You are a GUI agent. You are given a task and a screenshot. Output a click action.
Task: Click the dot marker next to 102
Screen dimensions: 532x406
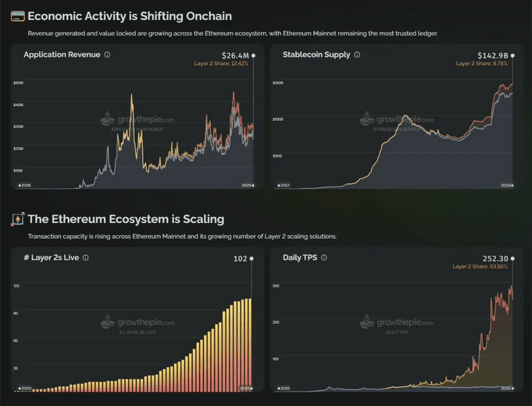pos(252,258)
